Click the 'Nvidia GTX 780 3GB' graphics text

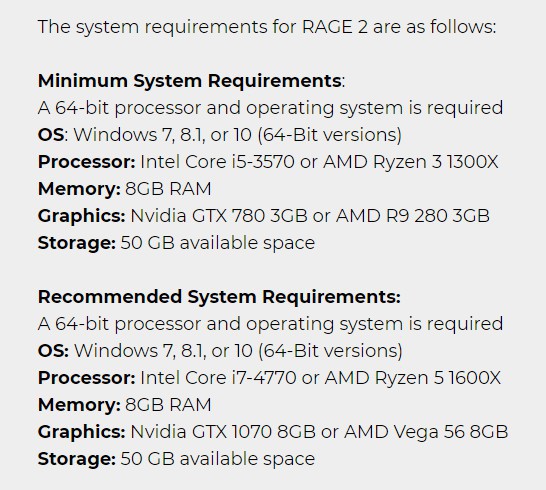coord(219,216)
